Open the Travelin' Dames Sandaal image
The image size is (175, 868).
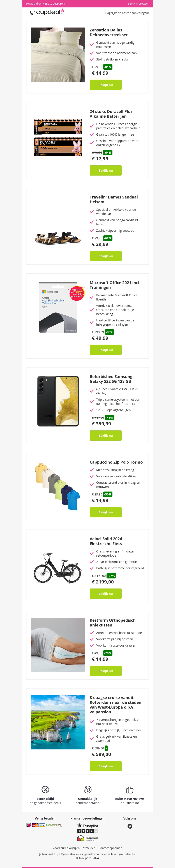(58, 238)
